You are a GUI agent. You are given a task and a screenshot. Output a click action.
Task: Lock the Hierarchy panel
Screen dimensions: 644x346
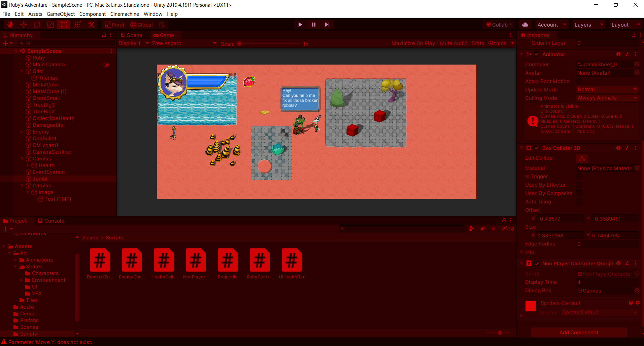tap(104, 35)
